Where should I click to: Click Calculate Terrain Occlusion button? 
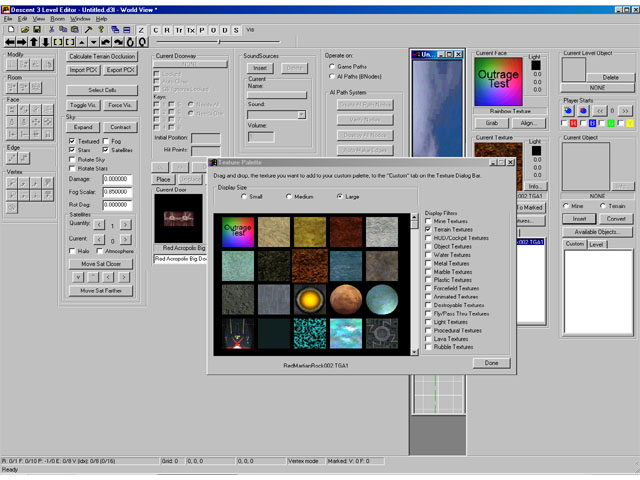coord(102,56)
